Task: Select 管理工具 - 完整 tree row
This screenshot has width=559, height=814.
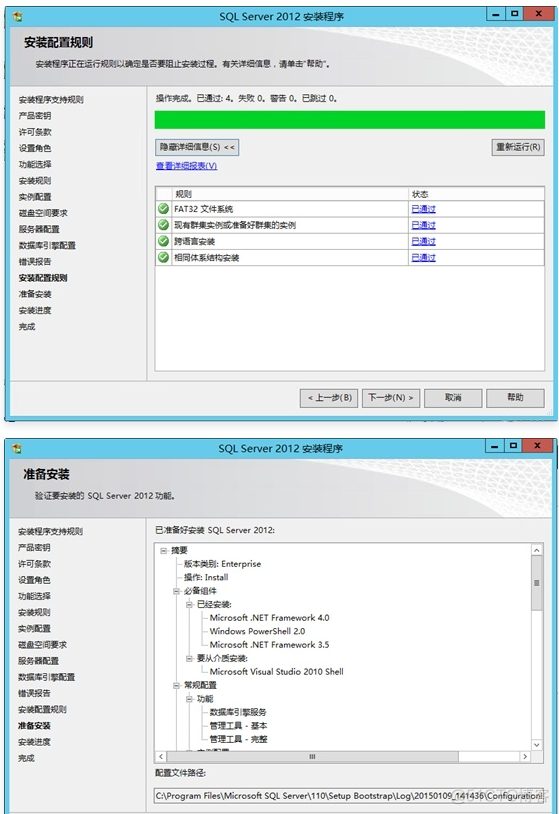Action: (x=238, y=739)
